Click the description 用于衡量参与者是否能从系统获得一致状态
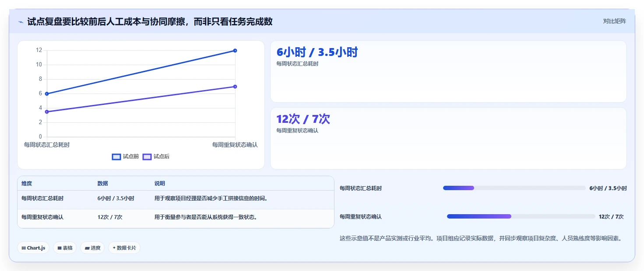Screen dimensions: 644x271 click(x=206, y=217)
